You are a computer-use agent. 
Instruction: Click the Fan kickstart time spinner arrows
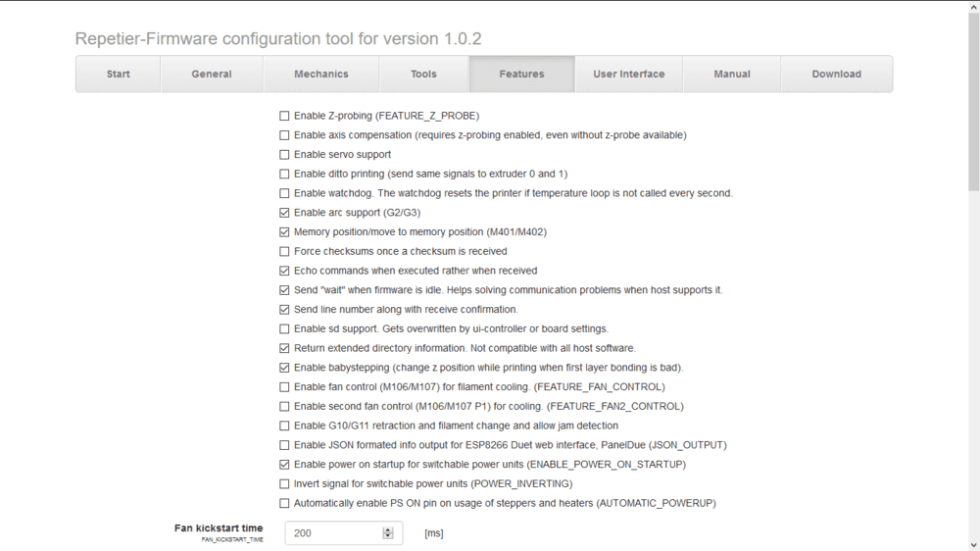388,533
